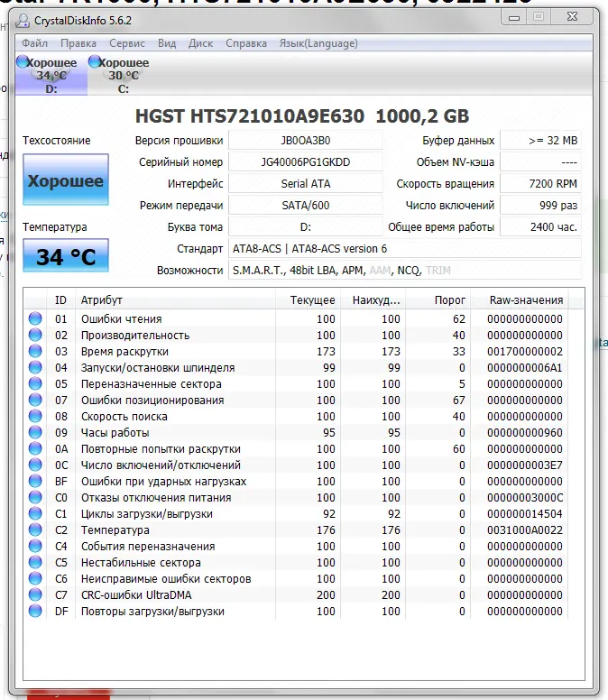Select the C: disk health status icon

tap(95, 62)
